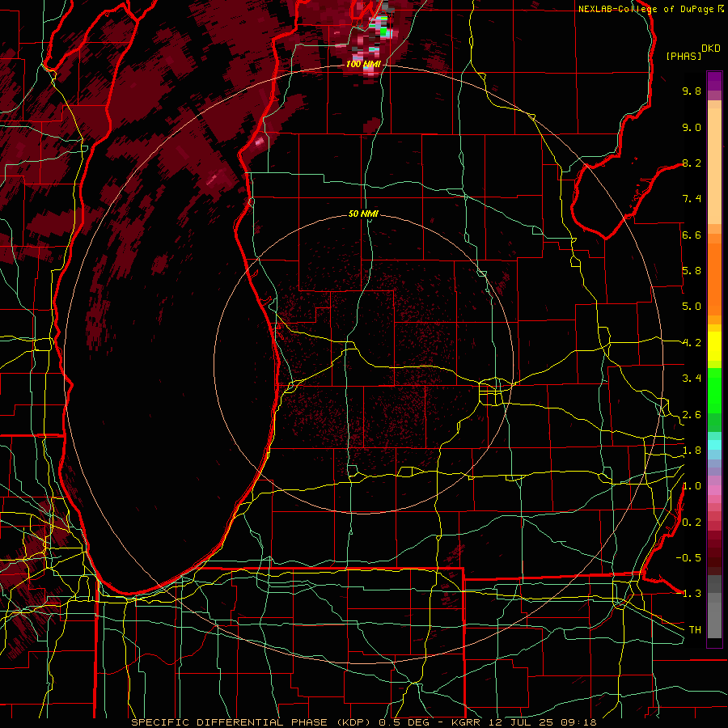728x728 pixels.
Task: Pick the dark orange band of color scale
Action: (714, 275)
